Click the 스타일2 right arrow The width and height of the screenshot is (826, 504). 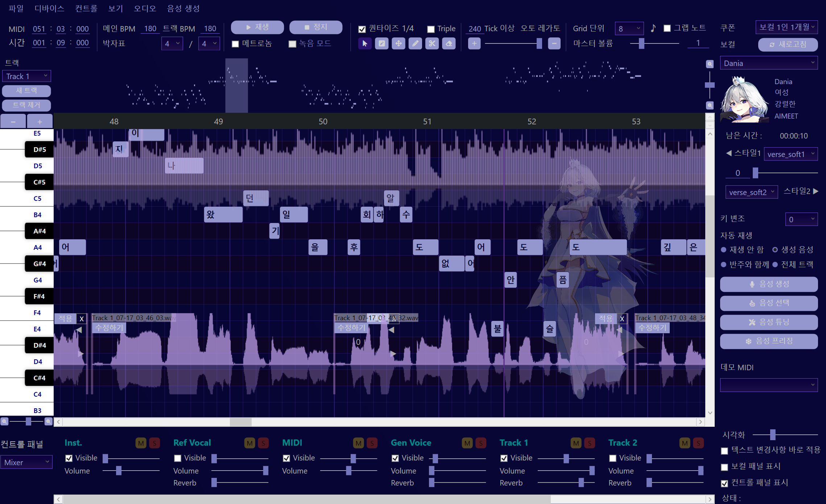[x=816, y=191]
